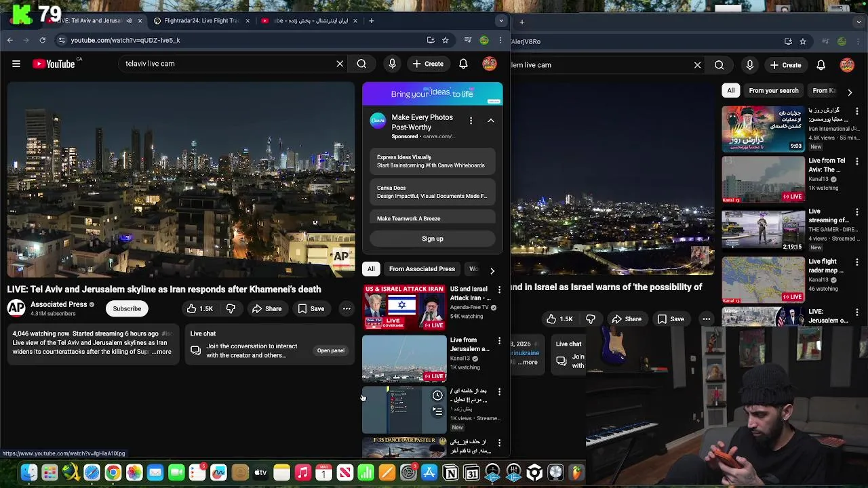Open 'Canva Docs' ad link

click(433, 192)
